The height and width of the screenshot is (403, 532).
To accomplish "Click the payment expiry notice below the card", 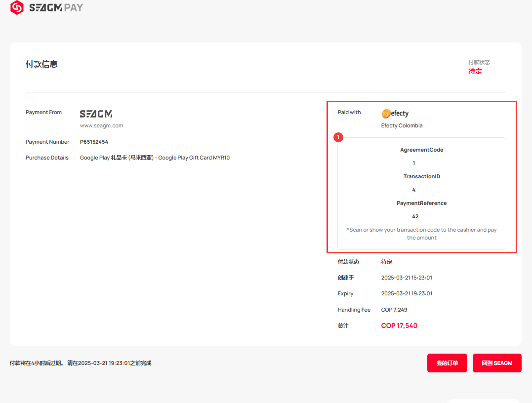I will [81, 363].
